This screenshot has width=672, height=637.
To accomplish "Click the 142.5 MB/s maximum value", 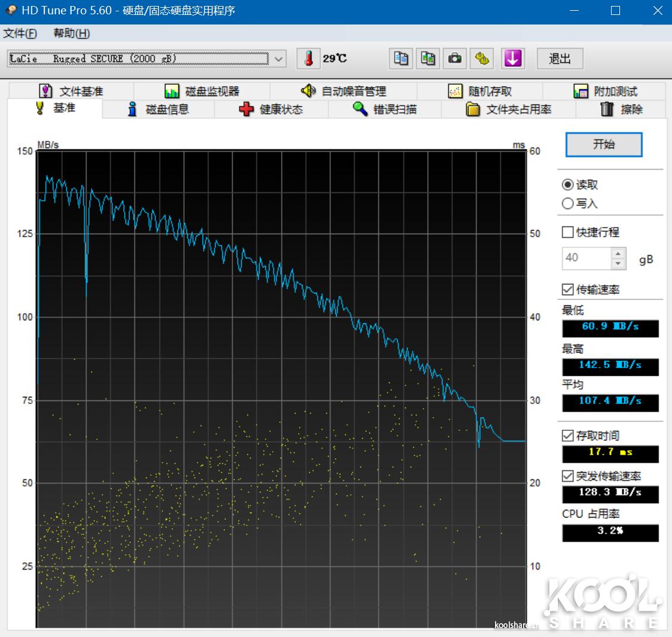I will [610, 367].
